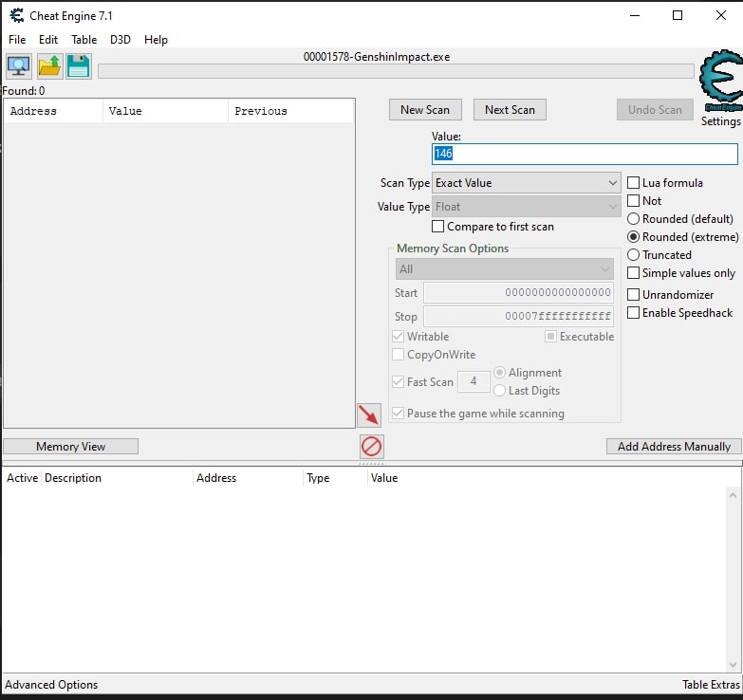Open Advanced Options
743x700 pixels.
click(x=51, y=685)
